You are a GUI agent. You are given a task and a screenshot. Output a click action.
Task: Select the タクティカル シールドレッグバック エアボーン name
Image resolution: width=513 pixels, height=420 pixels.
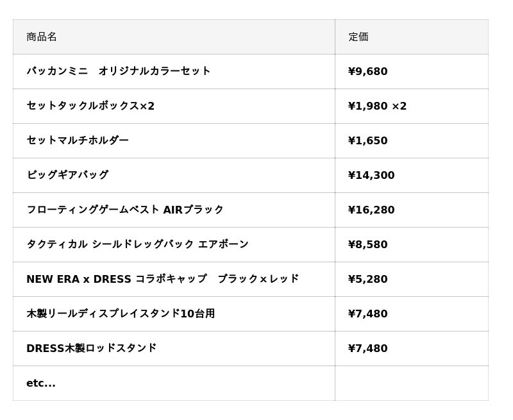tap(137, 244)
